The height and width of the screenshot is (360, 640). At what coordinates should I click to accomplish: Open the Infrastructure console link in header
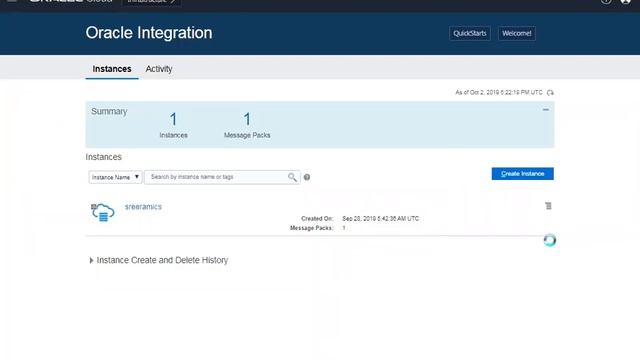(x=151, y=2)
